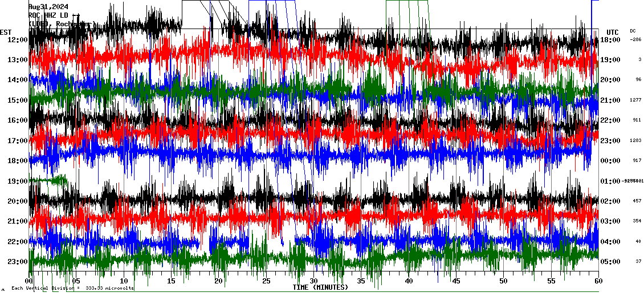Pick the 23:00 EST row label

18,262
